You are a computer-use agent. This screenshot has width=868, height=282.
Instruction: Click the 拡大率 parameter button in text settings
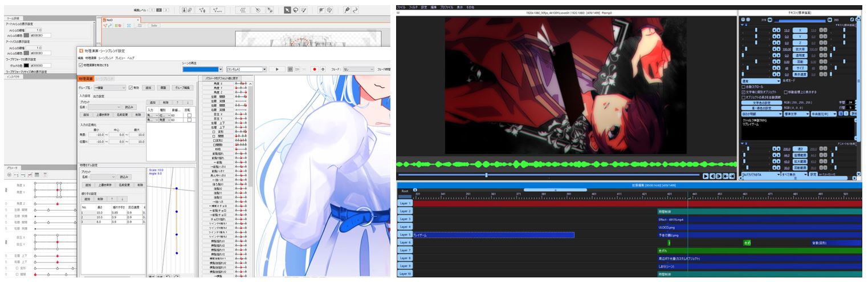click(x=800, y=49)
